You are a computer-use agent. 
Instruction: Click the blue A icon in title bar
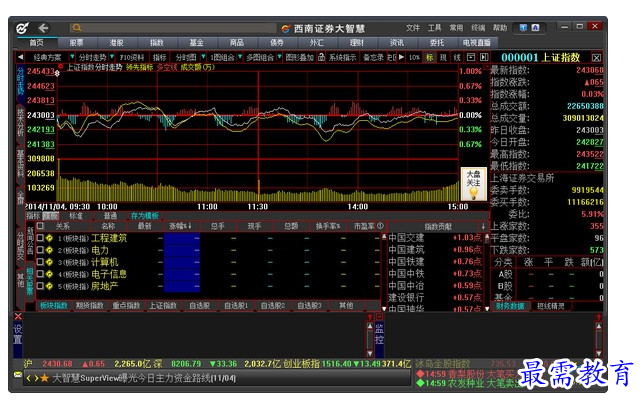tap(535, 27)
